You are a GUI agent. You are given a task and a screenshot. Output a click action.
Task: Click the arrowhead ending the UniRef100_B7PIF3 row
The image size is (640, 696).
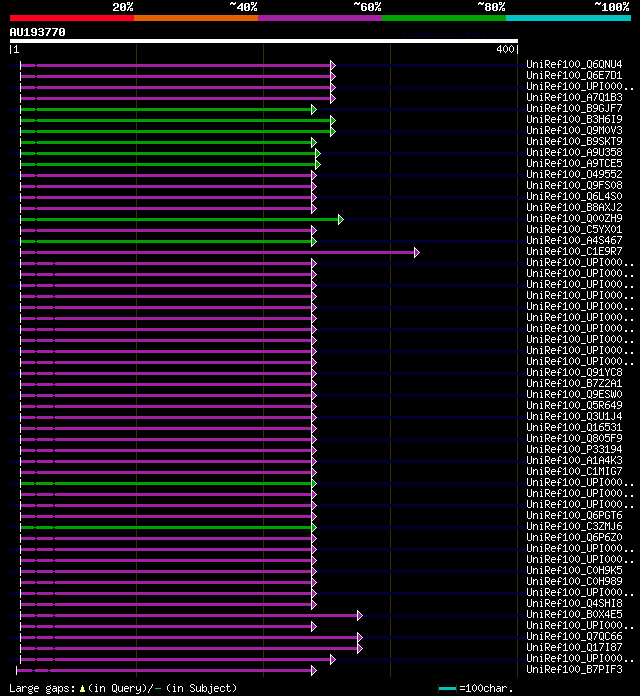tap(314, 671)
